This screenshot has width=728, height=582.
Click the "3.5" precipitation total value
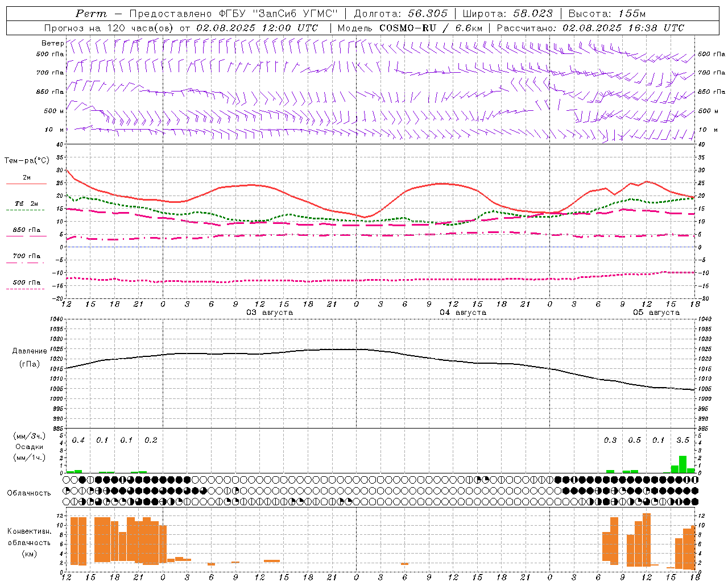683,440
